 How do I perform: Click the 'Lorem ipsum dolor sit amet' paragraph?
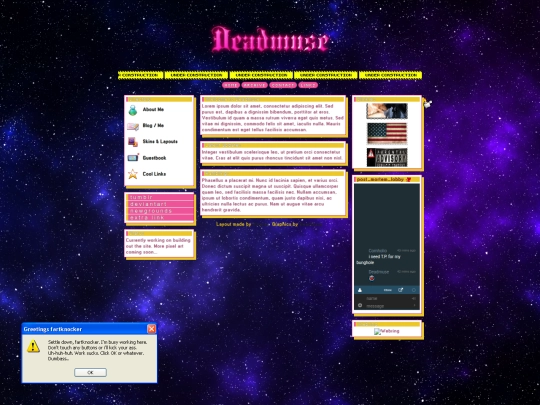273,118
